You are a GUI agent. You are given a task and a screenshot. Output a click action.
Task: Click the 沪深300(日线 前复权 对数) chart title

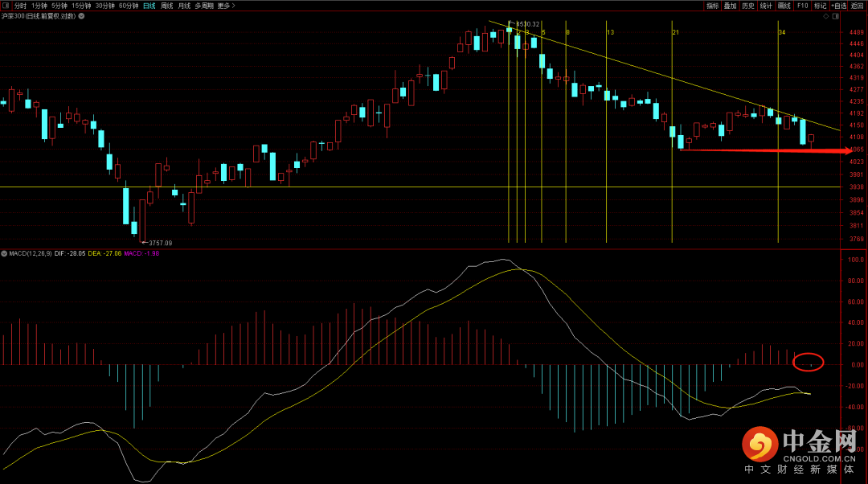coord(39,16)
